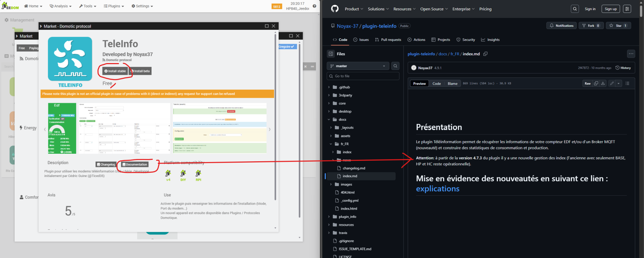644x258 pixels.
Task: Collapse the docs folder in tree
Action: coord(329,120)
